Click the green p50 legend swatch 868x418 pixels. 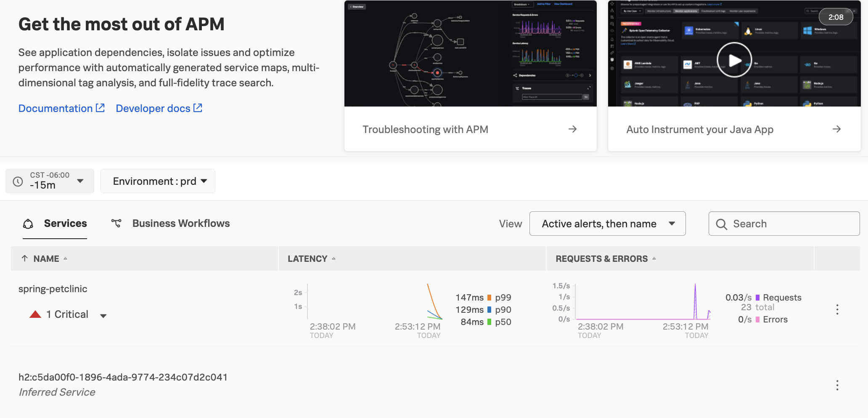point(489,322)
